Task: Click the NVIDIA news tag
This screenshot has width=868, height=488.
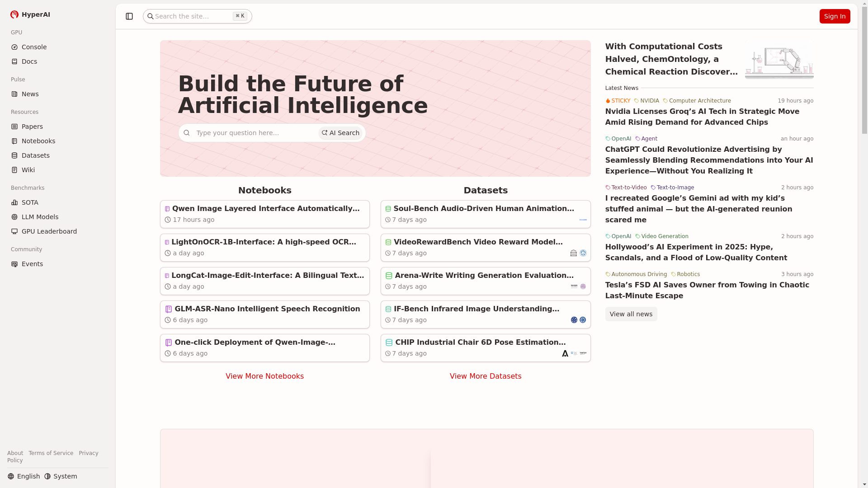Action: 646,101
